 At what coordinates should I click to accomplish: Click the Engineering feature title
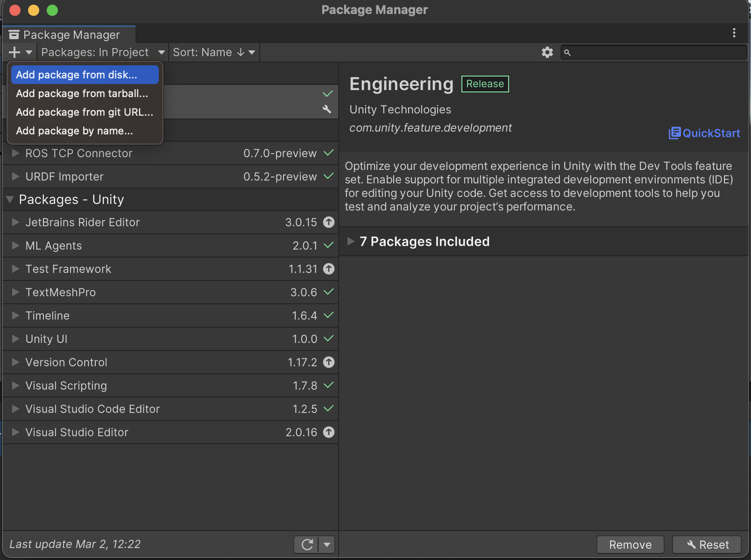click(x=402, y=84)
